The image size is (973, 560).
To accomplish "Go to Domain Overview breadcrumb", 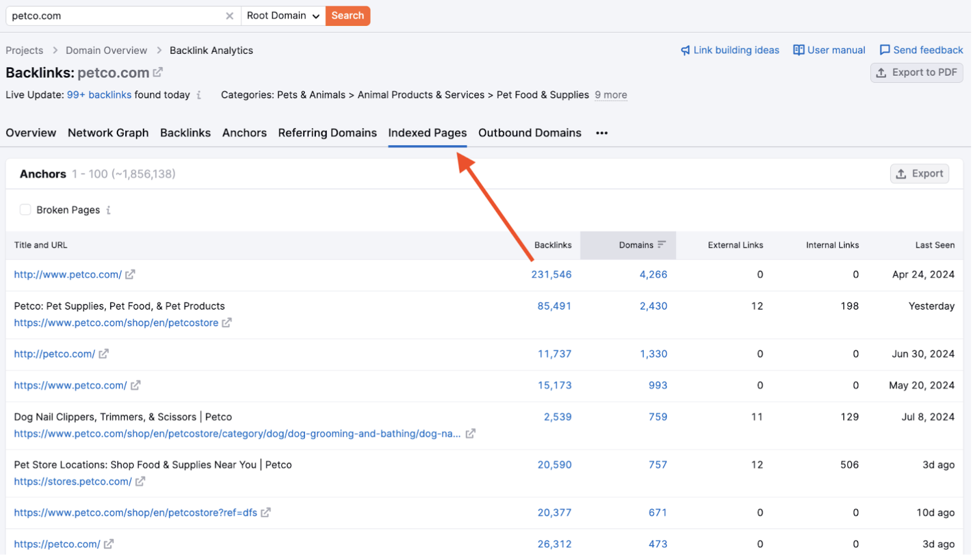I will pyautogui.click(x=106, y=51).
